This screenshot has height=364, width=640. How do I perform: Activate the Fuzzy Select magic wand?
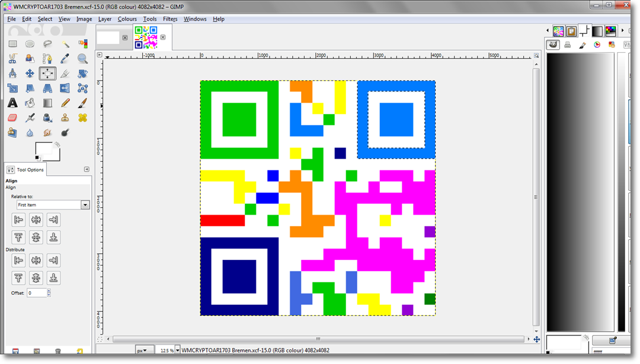(x=65, y=44)
